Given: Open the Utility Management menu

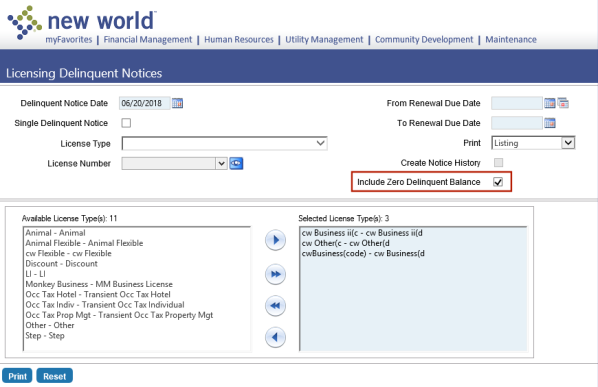Looking at the screenshot, I should 324,40.
